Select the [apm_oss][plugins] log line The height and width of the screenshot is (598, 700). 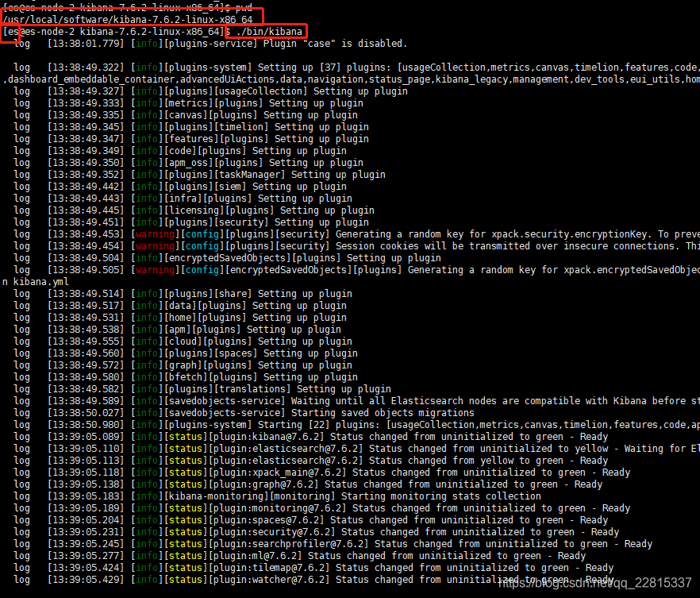click(188, 163)
